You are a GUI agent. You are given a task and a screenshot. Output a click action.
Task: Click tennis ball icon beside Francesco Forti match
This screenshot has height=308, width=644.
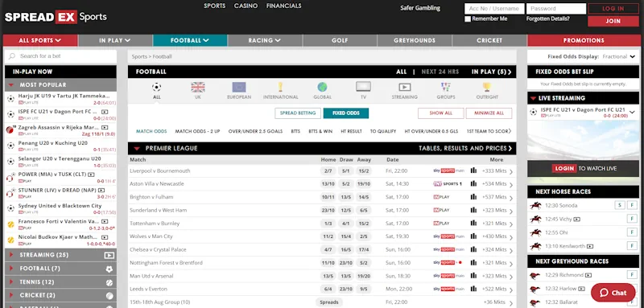point(10,224)
